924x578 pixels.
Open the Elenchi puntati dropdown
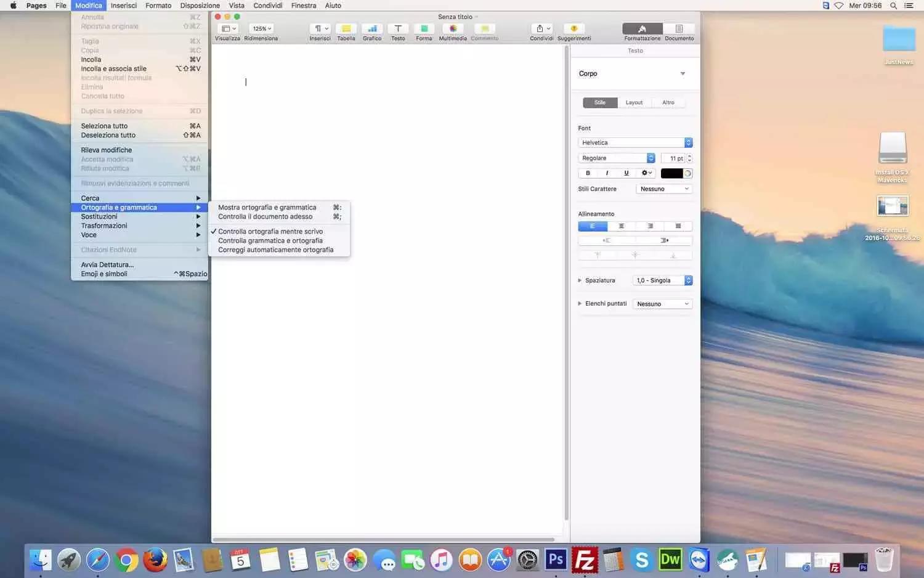[x=662, y=303]
